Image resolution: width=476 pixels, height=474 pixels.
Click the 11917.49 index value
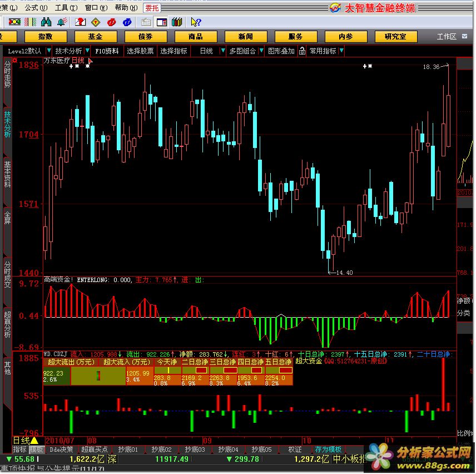[x=172, y=459]
